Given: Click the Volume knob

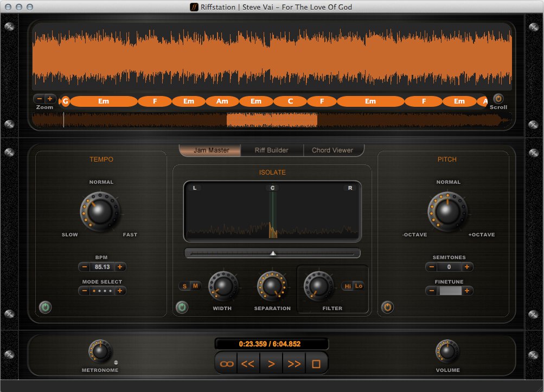Looking at the screenshot, I should 447,351.
